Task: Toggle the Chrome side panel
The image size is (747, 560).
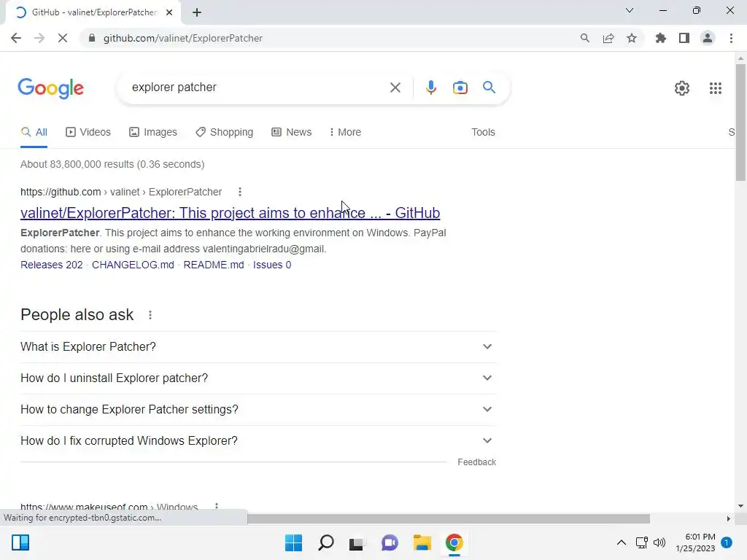Action: (684, 38)
